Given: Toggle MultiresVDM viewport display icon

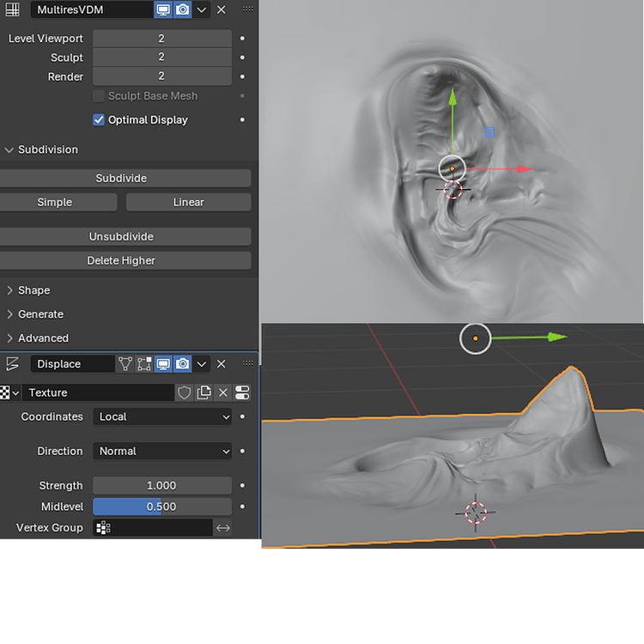Looking at the screenshot, I should 163,9.
